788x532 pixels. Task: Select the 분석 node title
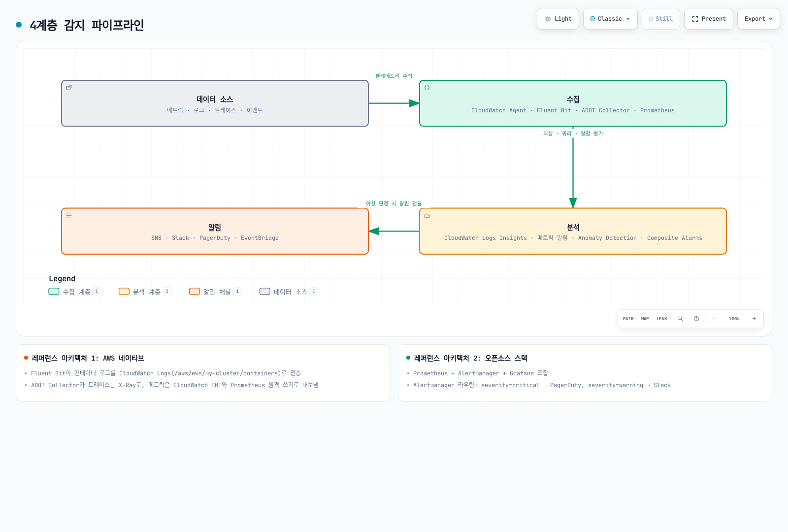coord(573,227)
